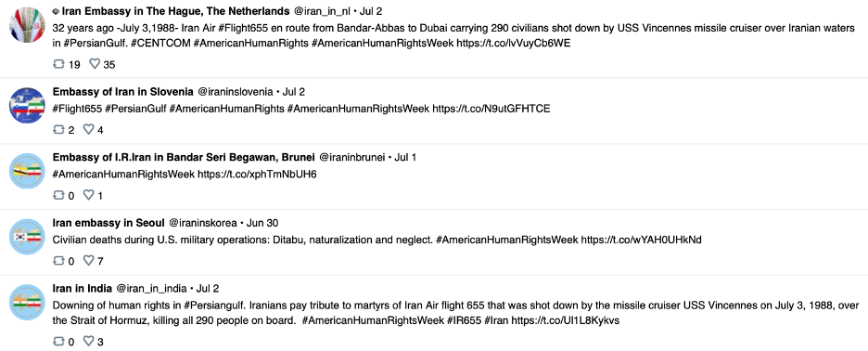Screen dimensions: 868x351
Task: Retweet the Bandar Seri Begawan embassy tweet
Action: pyautogui.click(x=58, y=195)
